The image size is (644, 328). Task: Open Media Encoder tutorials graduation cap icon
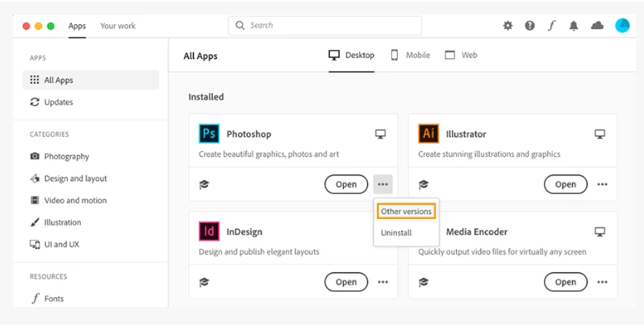tap(424, 282)
